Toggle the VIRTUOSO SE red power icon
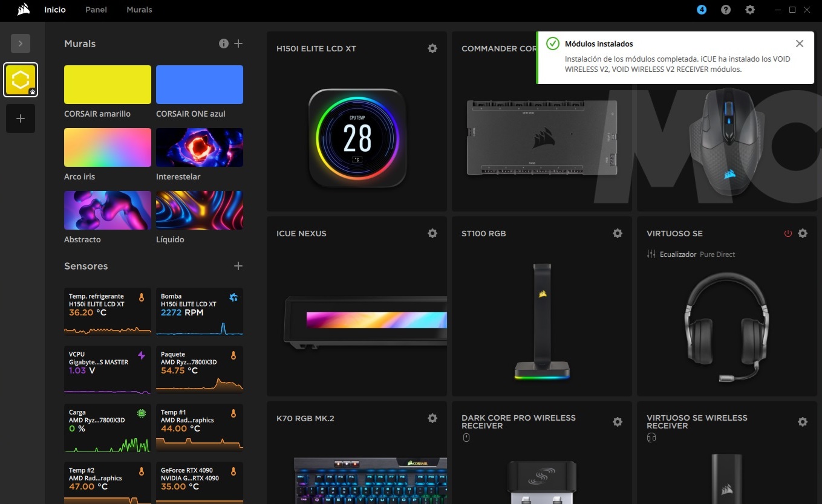Screen dimensions: 822x504 [x=788, y=233]
